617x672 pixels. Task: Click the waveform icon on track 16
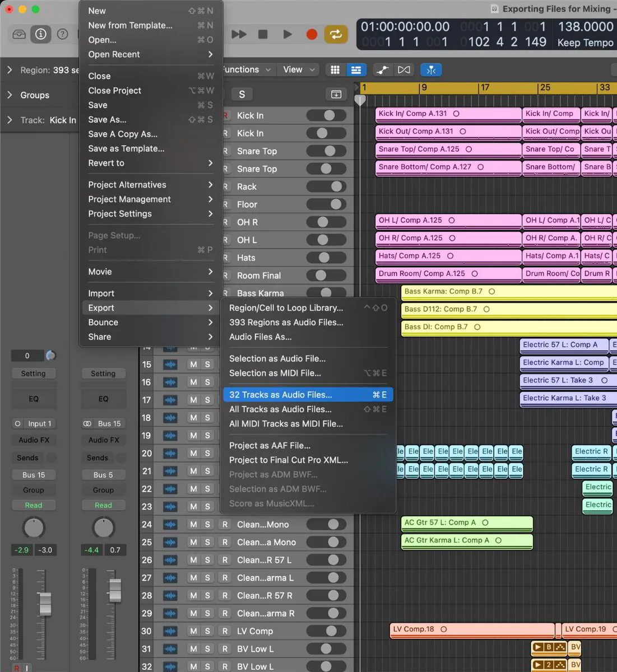tap(170, 382)
